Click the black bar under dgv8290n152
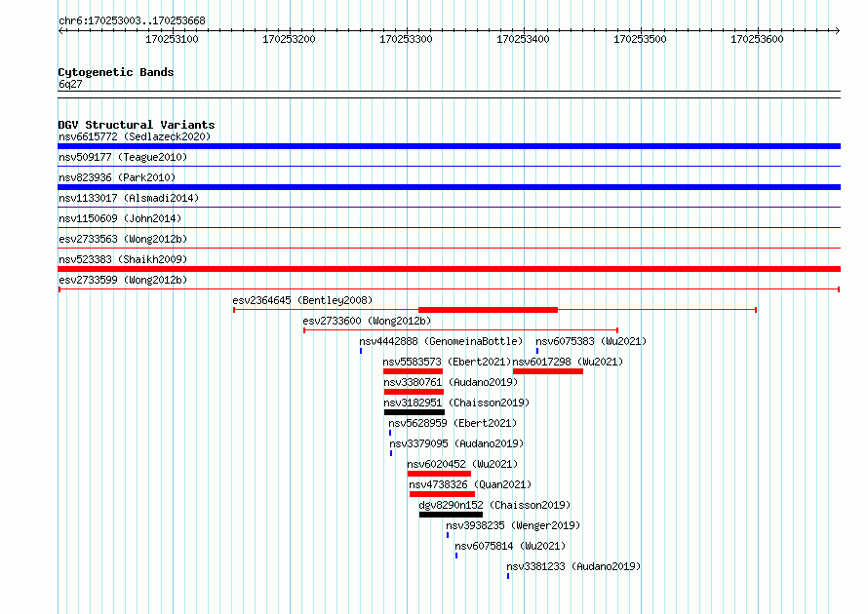This screenshot has width=868, height=614. click(451, 515)
